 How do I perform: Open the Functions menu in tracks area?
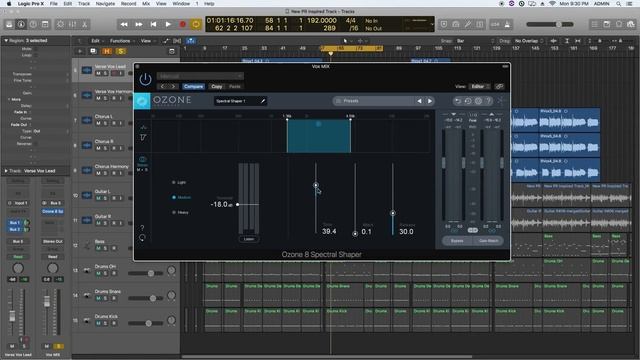122,41
